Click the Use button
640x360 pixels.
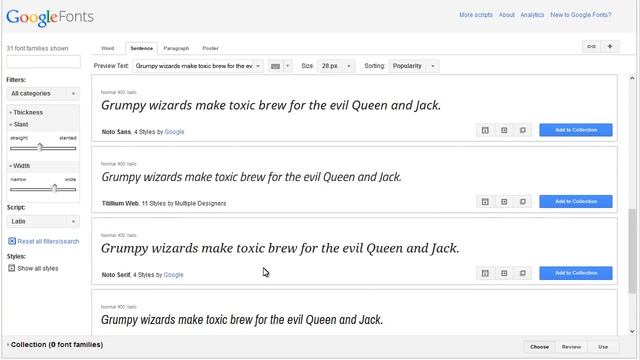coord(603,347)
